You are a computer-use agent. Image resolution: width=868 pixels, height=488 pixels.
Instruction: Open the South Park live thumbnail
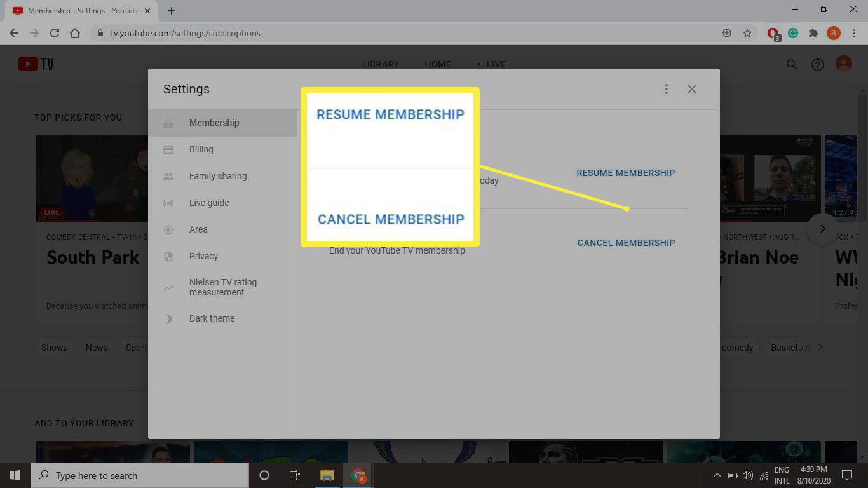92,178
